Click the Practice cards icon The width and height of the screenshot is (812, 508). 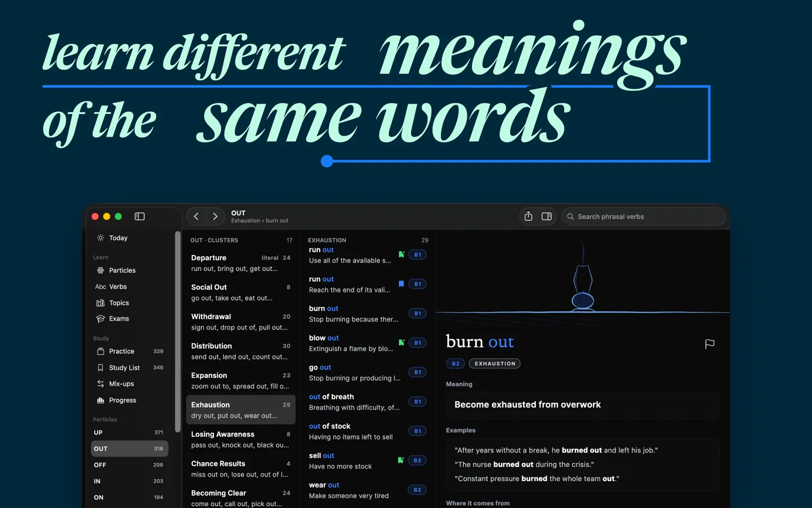click(x=100, y=351)
